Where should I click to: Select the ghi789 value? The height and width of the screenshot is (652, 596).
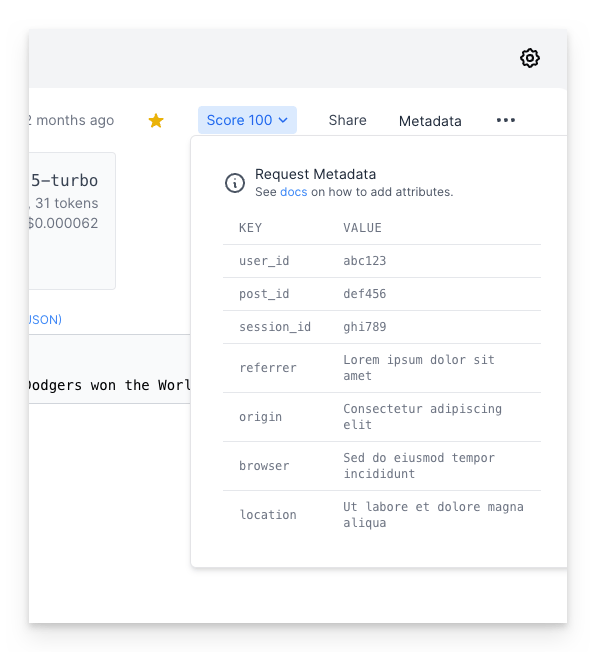tap(364, 327)
